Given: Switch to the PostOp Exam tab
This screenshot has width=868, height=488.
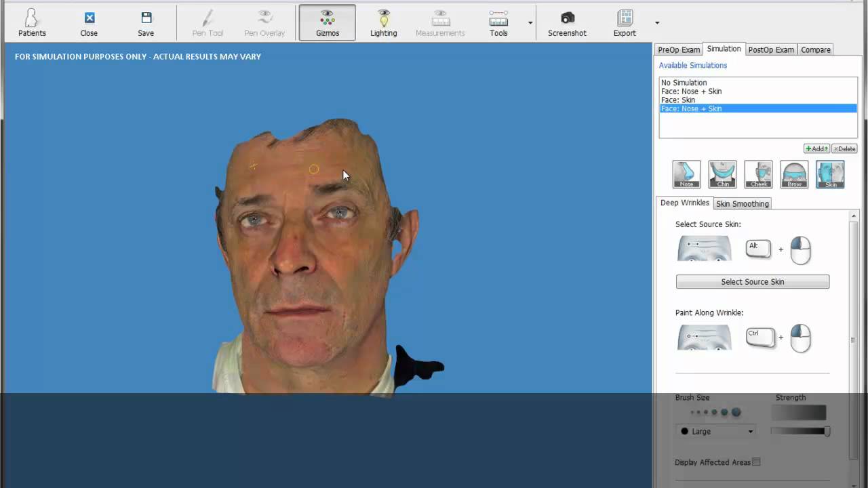Looking at the screenshot, I should 771,49.
